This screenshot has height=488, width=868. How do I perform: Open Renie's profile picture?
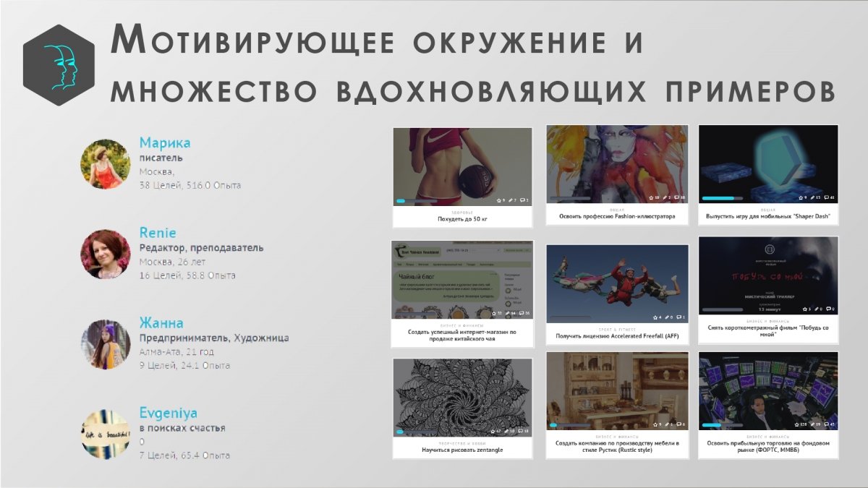[105, 254]
